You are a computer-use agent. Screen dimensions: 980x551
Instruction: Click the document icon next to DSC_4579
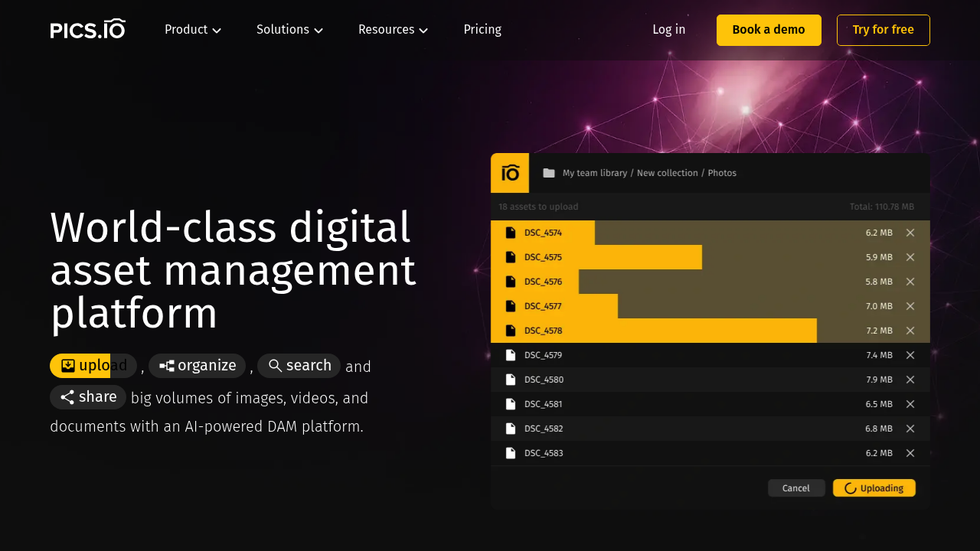click(510, 355)
